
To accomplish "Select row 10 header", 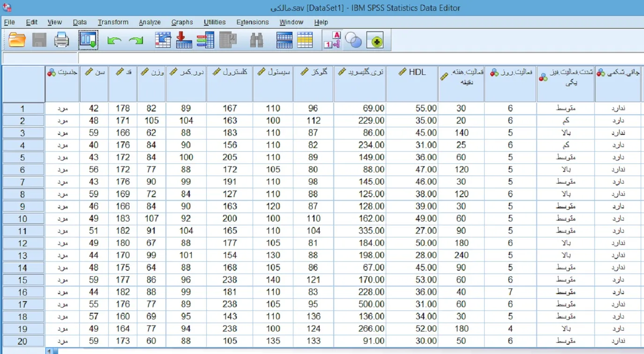I will pyautogui.click(x=23, y=219).
